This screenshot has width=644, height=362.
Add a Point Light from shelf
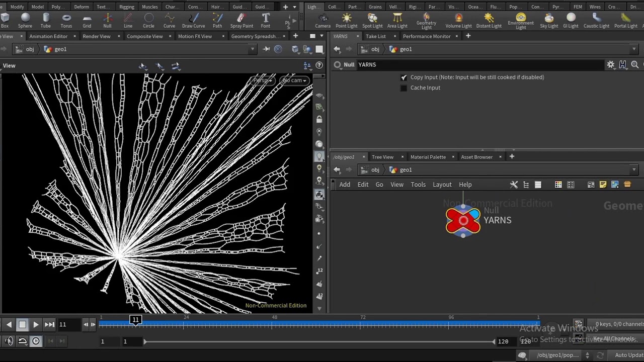point(347,21)
